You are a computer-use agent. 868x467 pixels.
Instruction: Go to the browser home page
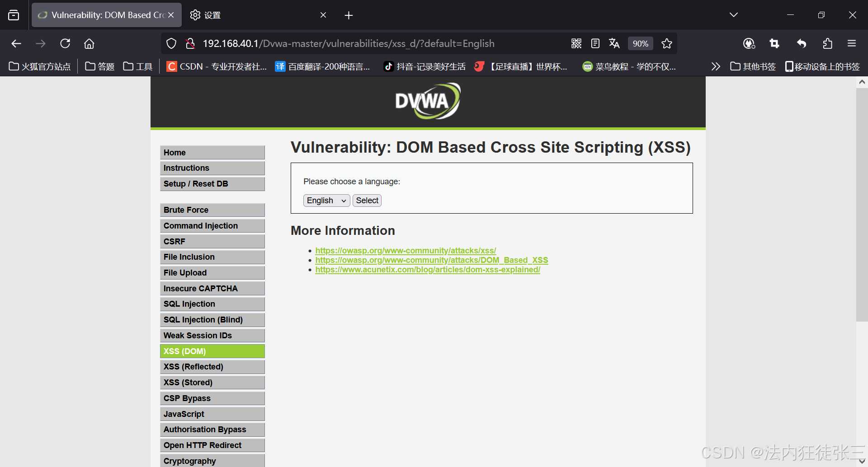(89, 43)
